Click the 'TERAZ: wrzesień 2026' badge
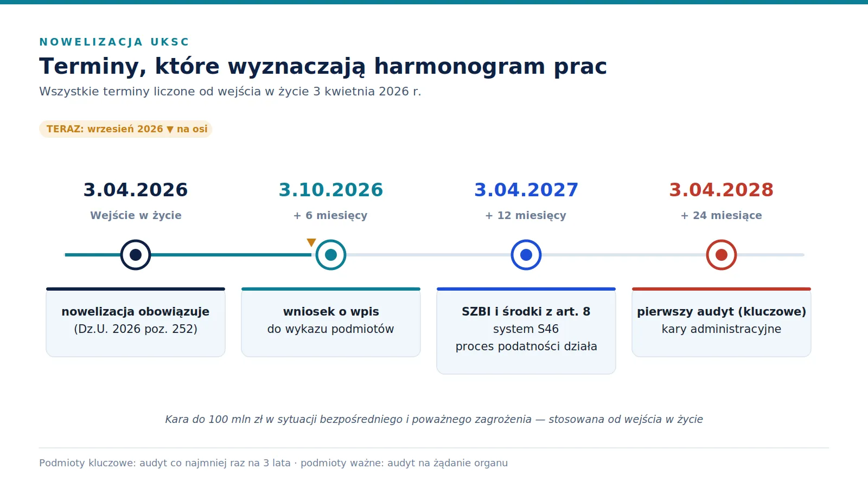This screenshot has height=488, width=868. 125,129
